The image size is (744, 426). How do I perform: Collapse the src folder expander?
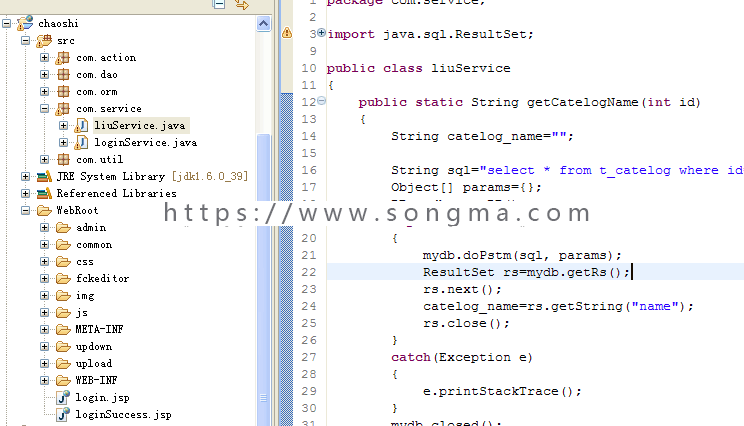pyautogui.click(x=26, y=40)
